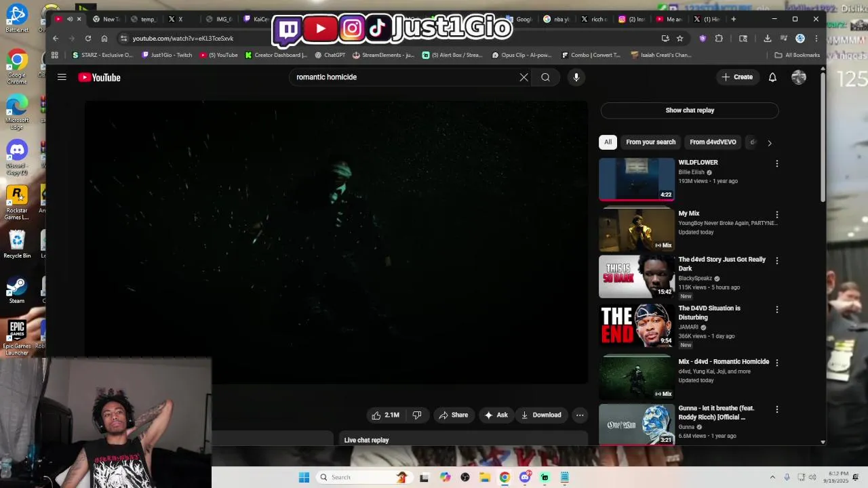Viewport: 868px width, 488px height.
Task: Open Epic Games Launcher desktop shortcut
Action: (x=17, y=338)
